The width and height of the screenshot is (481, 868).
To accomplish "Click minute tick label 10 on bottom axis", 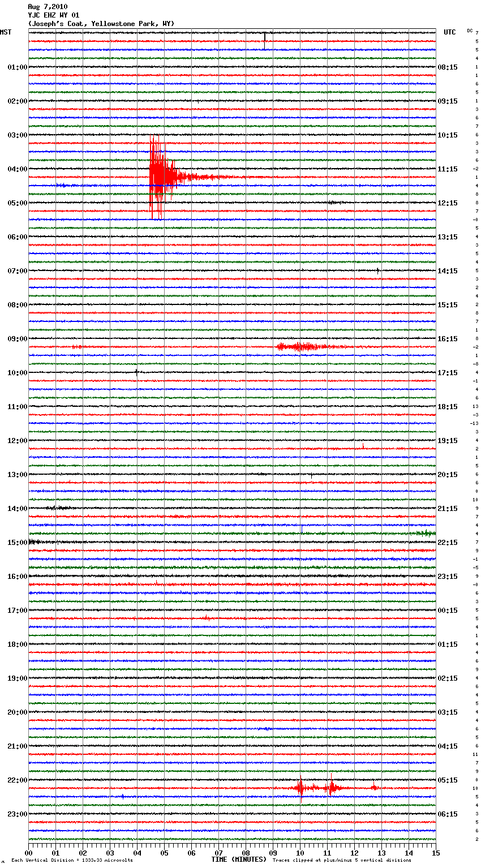I will (x=300, y=853).
